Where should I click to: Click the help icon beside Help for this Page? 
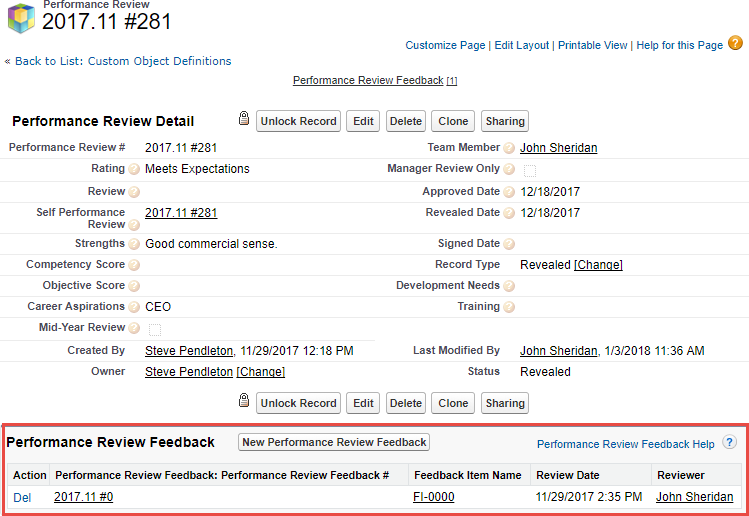tap(735, 43)
